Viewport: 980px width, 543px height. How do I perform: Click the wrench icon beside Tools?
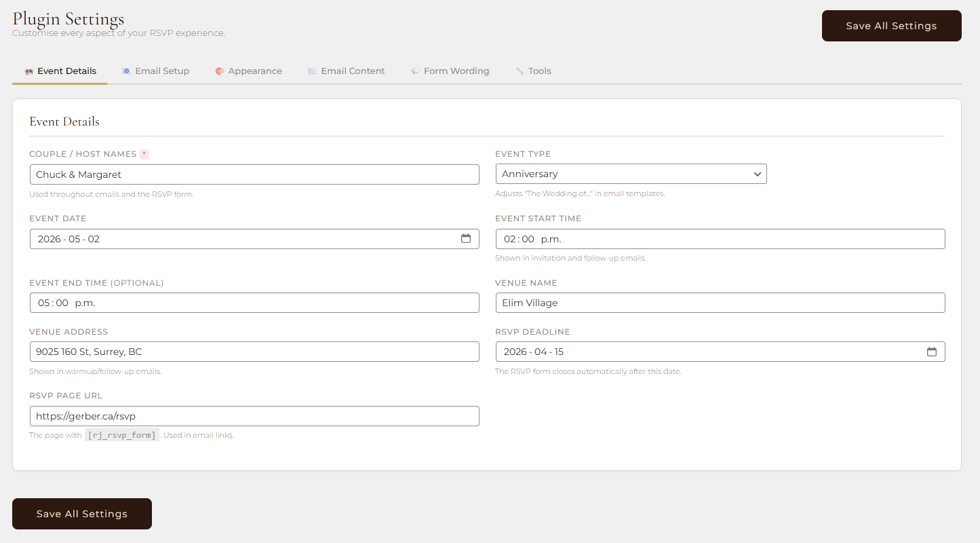pos(520,71)
